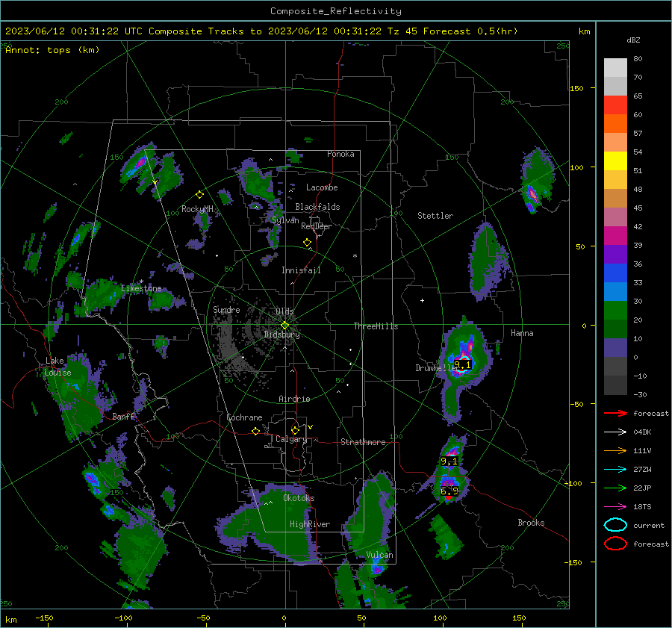Click the Strathmore city label
This screenshot has height=628, width=672.
[363, 442]
